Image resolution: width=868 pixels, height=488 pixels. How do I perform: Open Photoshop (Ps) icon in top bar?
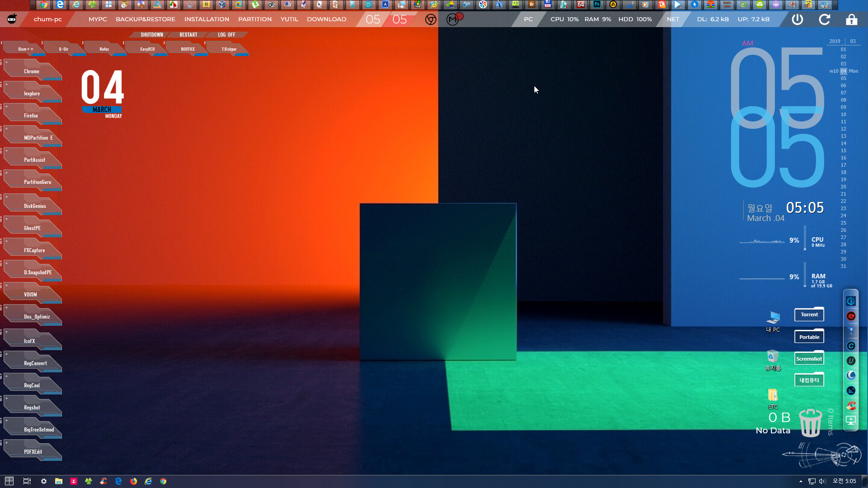point(597,5)
